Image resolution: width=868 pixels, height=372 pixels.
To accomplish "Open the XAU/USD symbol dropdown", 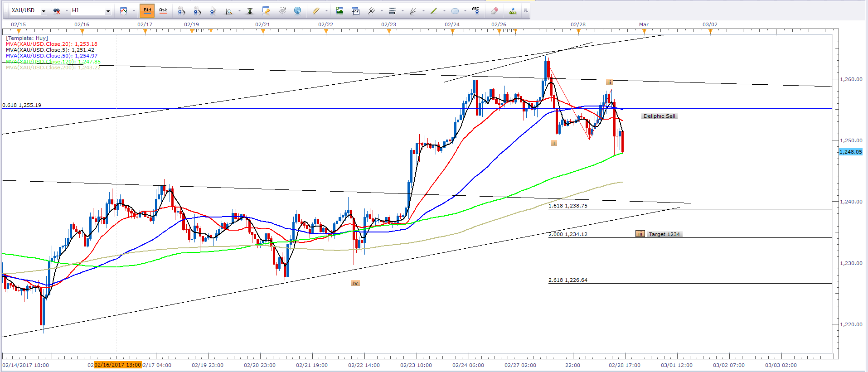I will [44, 11].
